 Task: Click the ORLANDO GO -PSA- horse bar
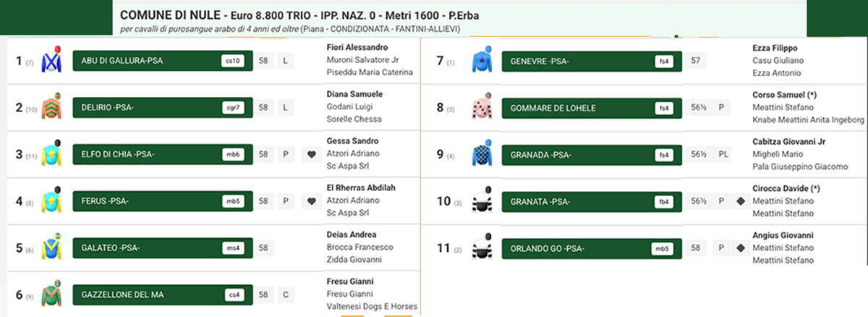click(591, 248)
